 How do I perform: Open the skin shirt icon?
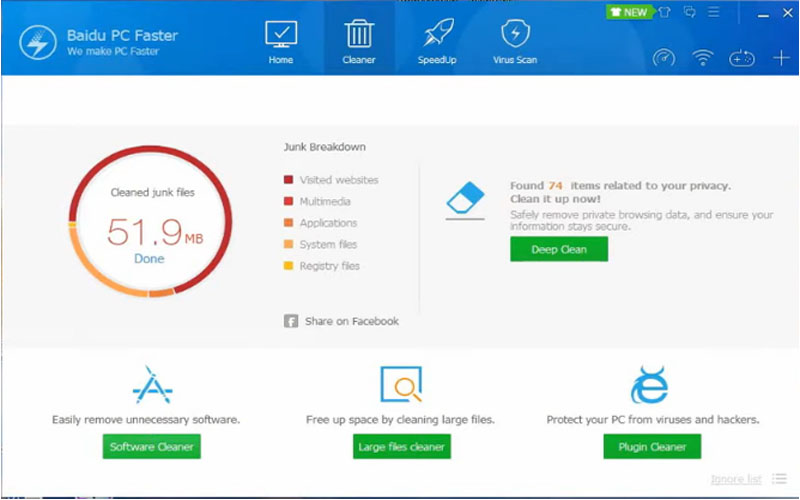(664, 12)
